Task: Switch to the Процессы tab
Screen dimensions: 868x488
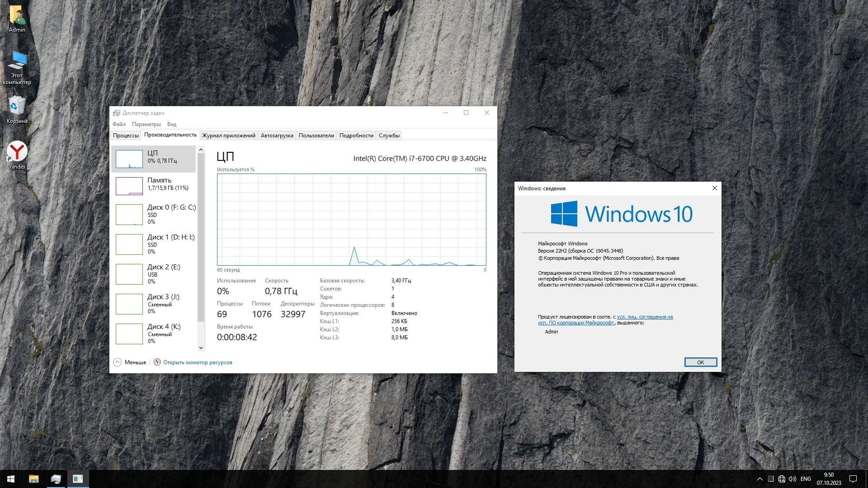Action: pyautogui.click(x=126, y=135)
